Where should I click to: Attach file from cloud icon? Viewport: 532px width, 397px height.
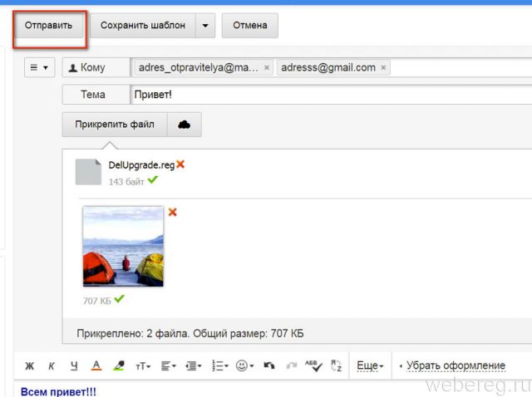point(185,125)
